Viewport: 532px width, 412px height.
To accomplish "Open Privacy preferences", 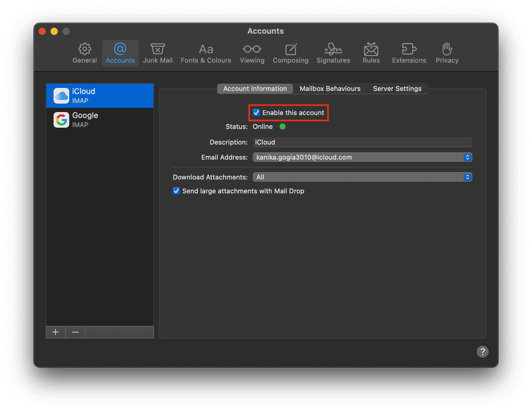I will pos(447,53).
